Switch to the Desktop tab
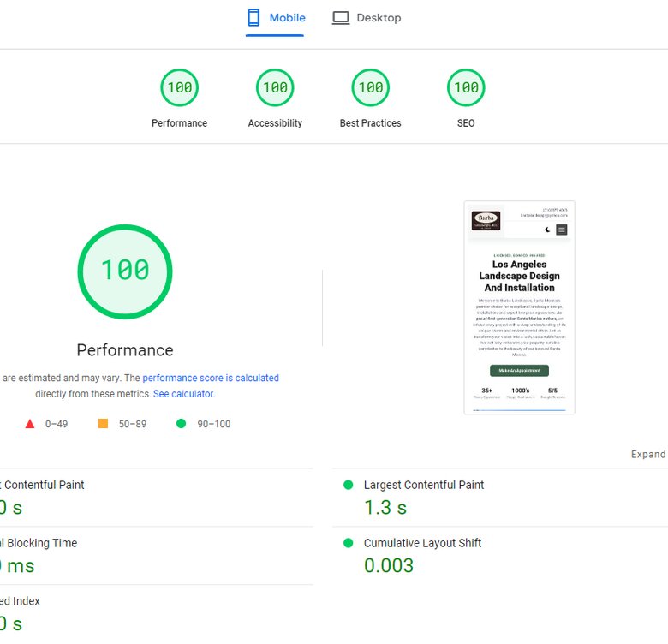 pos(367,18)
